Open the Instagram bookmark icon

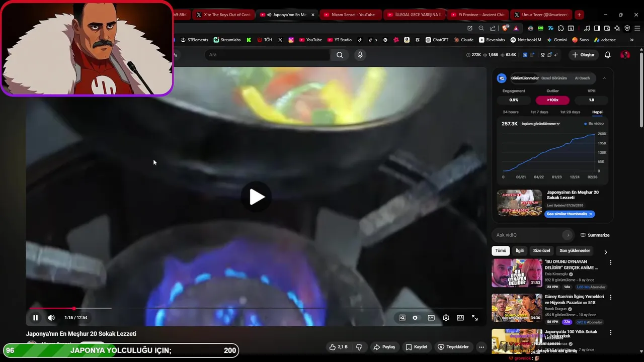coord(291,40)
